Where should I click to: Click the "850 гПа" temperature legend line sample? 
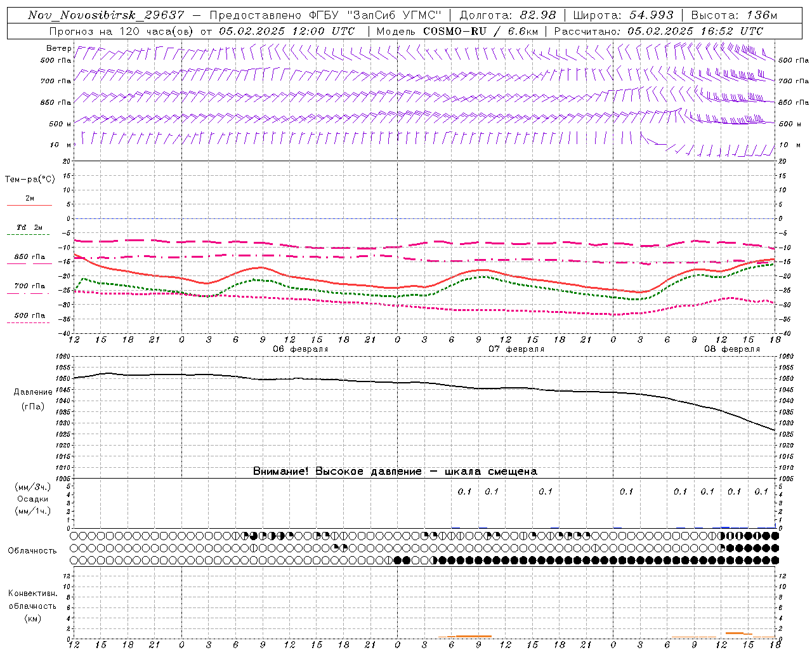click(28, 263)
